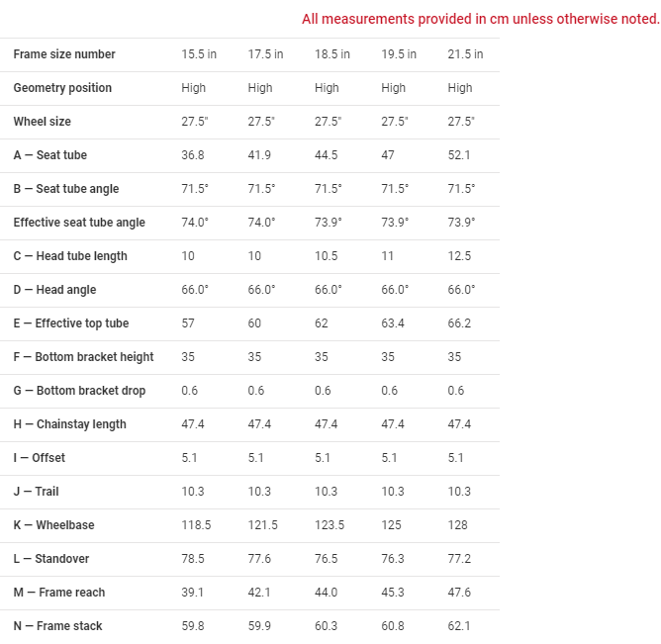Select the wheelbase value 118.5

[196, 525]
